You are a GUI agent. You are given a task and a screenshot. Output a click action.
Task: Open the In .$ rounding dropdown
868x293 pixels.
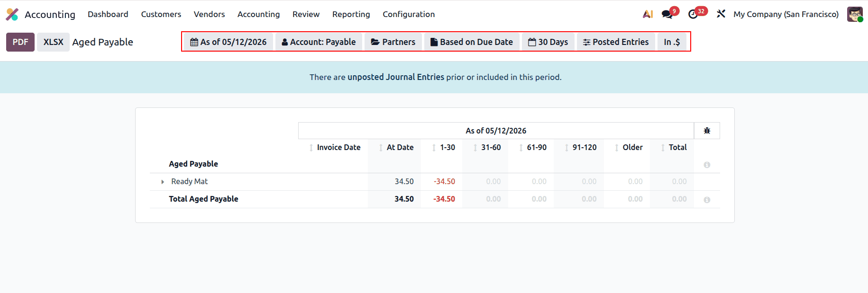pyautogui.click(x=672, y=42)
